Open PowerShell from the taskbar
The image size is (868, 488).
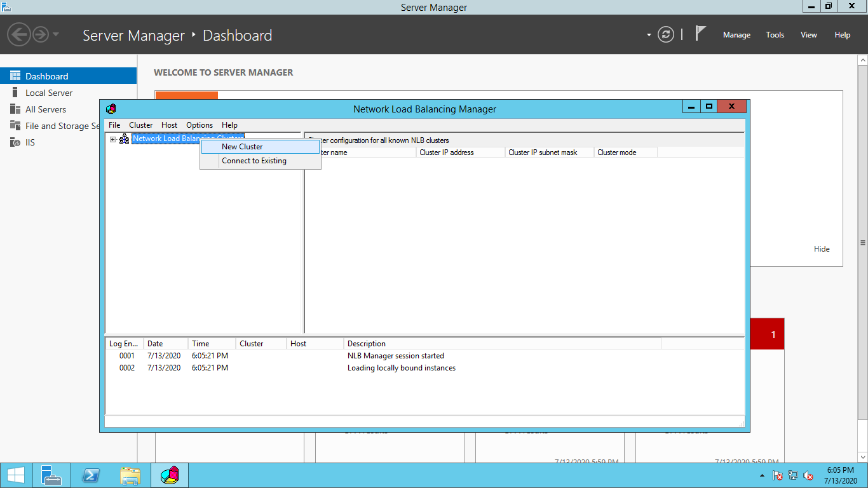[91, 475]
